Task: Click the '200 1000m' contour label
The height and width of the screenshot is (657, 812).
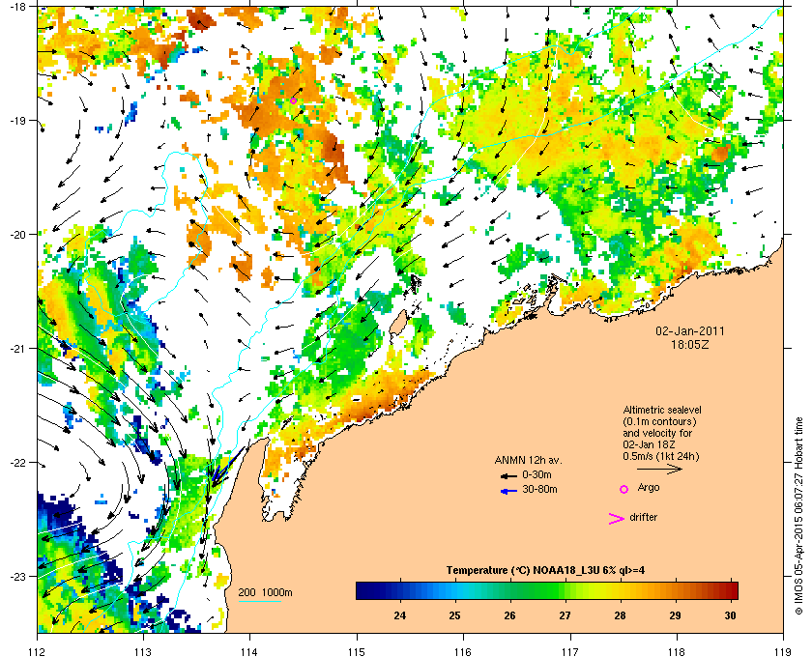Action: [265, 593]
